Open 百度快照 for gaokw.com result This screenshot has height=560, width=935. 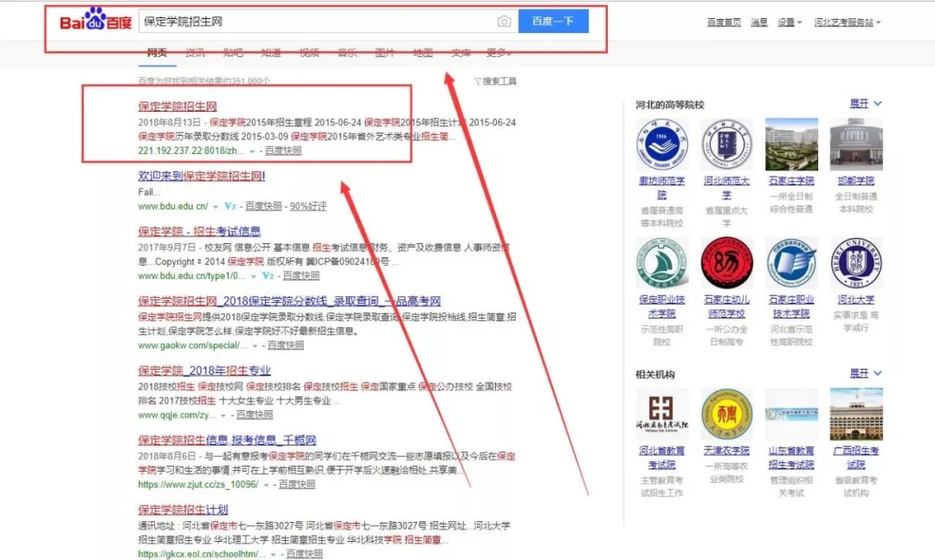click(x=286, y=344)
